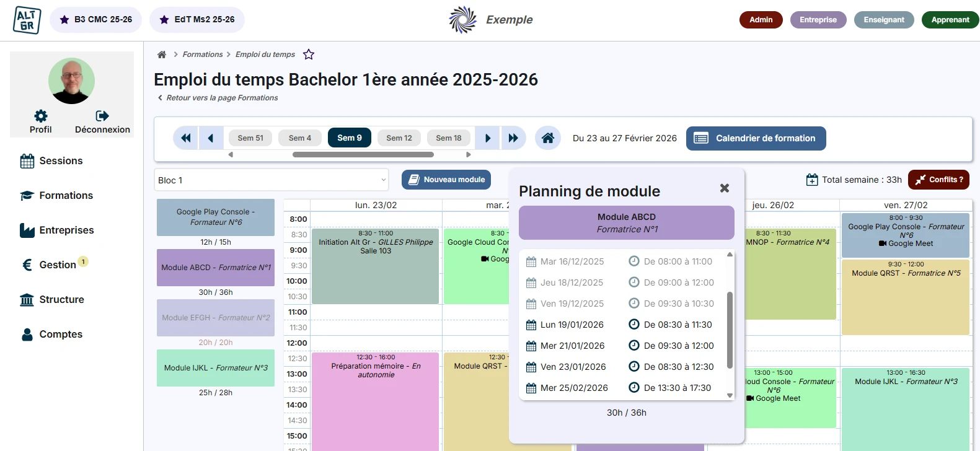The image size is (980, 451).
Task: Click the Nouveau module button
Action: 446,180
